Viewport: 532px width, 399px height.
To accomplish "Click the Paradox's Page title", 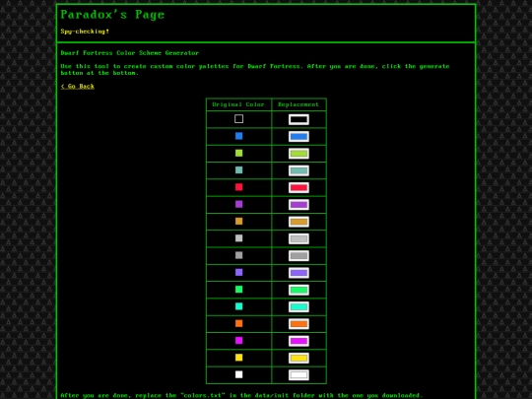I will coord(112,15).
